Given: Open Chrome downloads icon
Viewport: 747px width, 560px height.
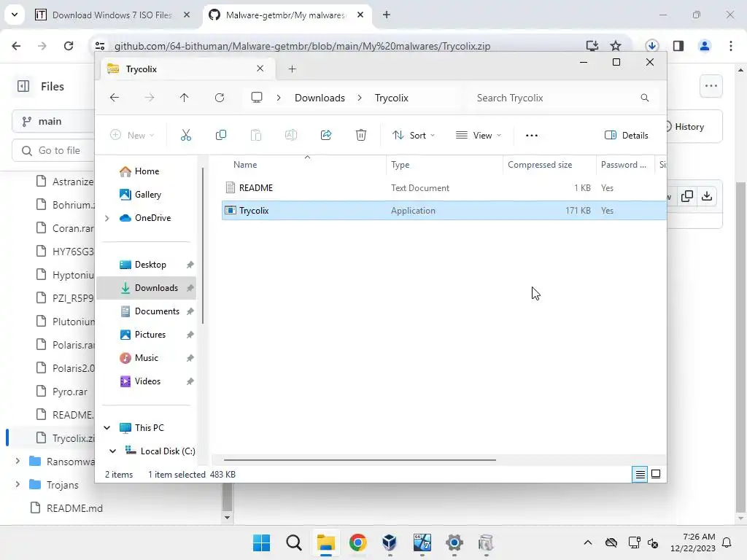Looking at the screenshot, I should point(651,46).
